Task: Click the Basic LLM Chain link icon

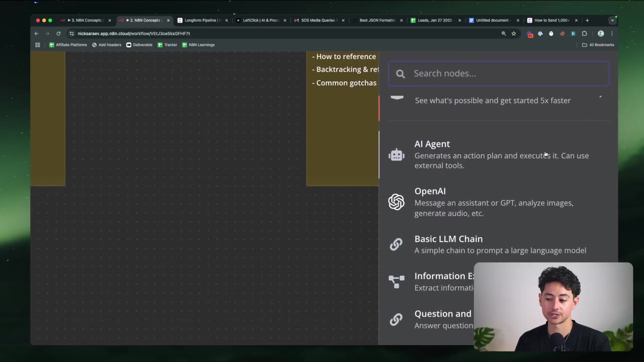Action: point(396,244)
